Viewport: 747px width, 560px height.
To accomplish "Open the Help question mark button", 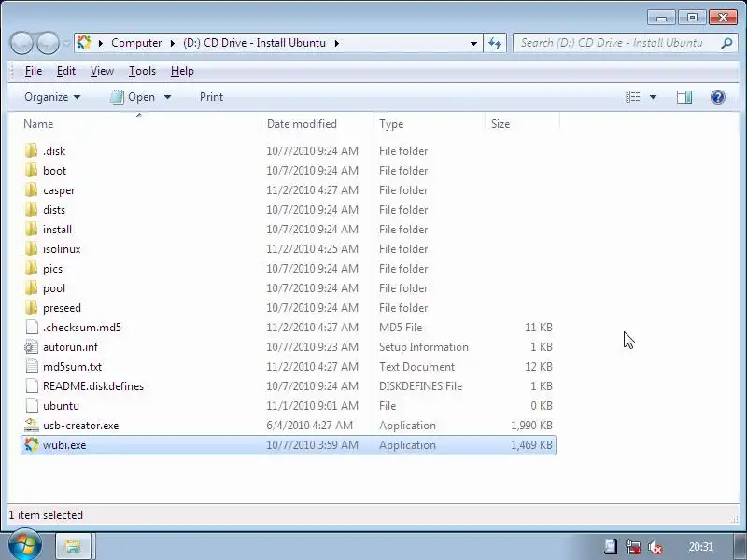I will tap(717, 97).
